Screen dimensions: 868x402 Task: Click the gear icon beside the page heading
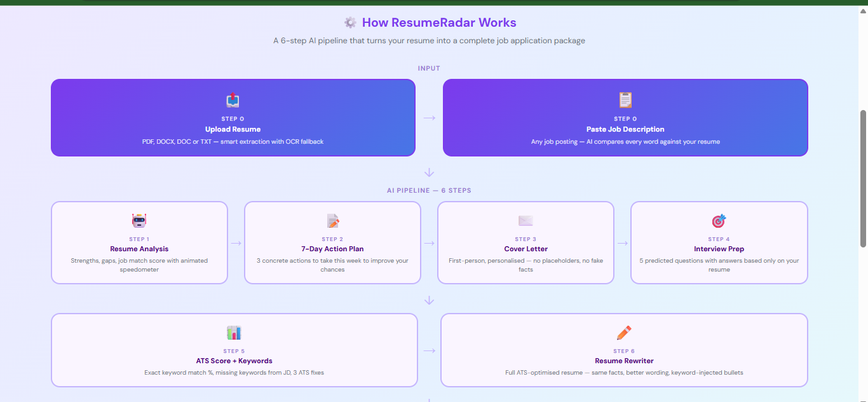[x=350, y=22]
